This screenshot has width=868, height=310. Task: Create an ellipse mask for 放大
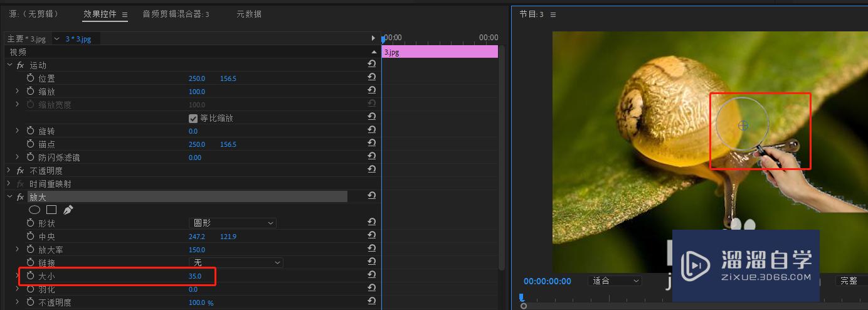coord(34,210)
